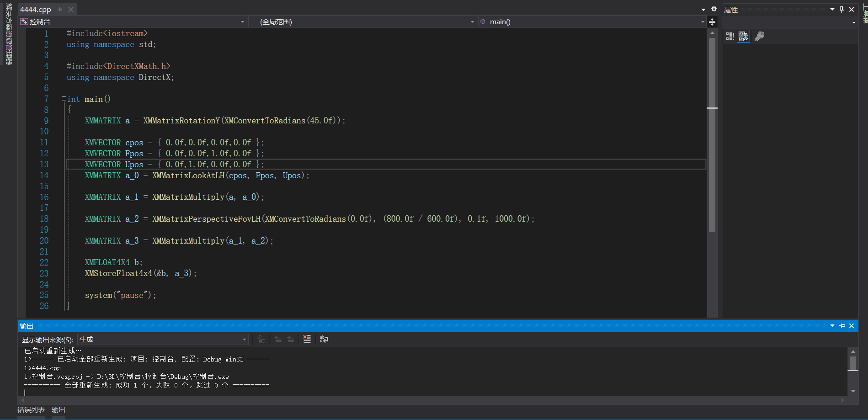Open the 显示输出来源 dropdown showing 生成

coord(163,340)
